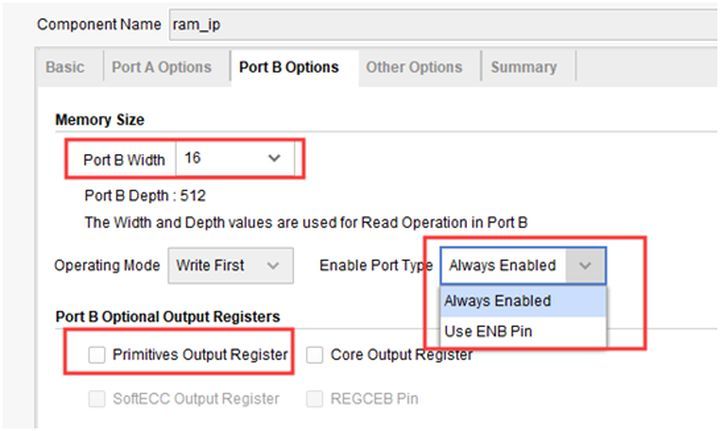
Task: Go to the Other Options tab
Action: click(414, 67)
